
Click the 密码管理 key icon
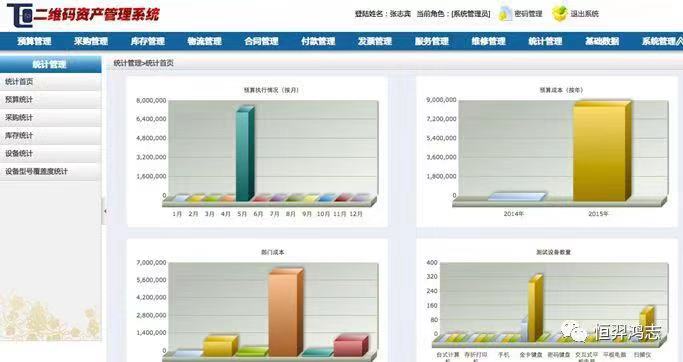[505, 14]
